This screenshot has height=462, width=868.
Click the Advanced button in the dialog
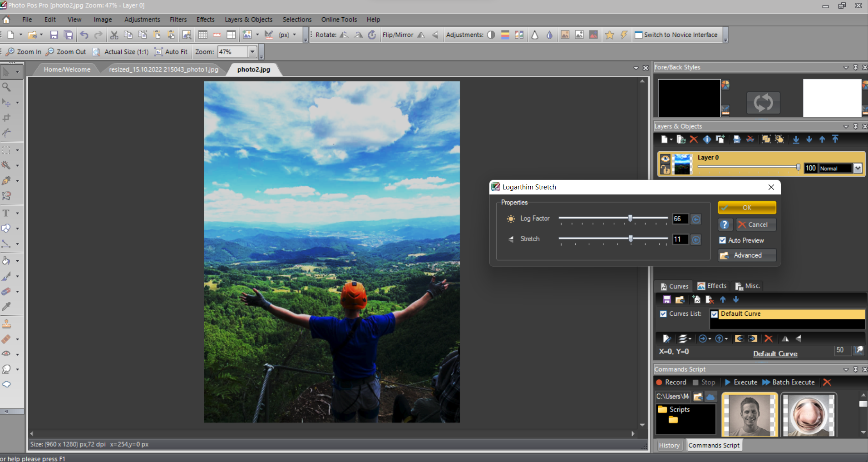747,255
